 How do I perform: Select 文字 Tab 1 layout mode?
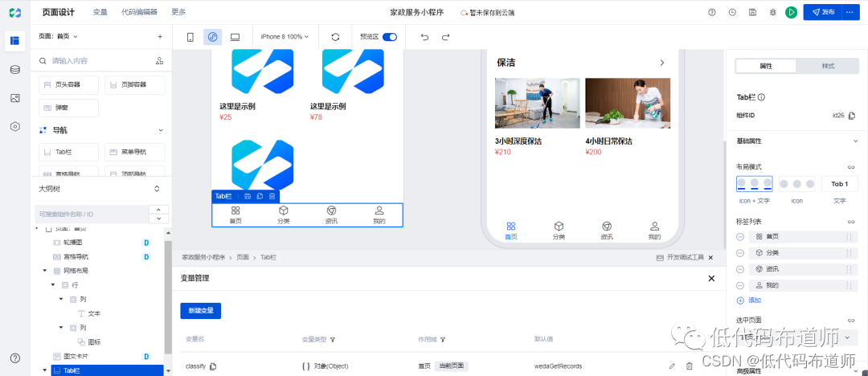(x=840, y=184)
